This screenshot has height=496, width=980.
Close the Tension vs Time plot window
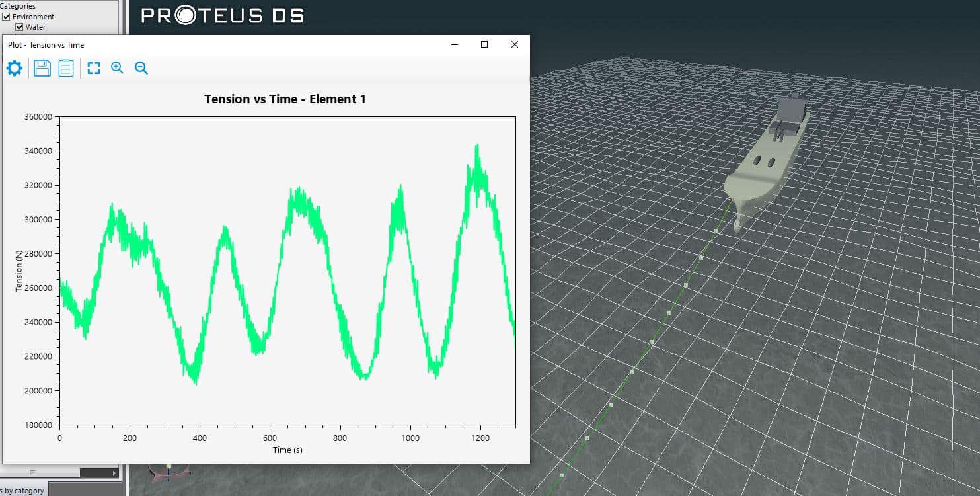[515, 44]
